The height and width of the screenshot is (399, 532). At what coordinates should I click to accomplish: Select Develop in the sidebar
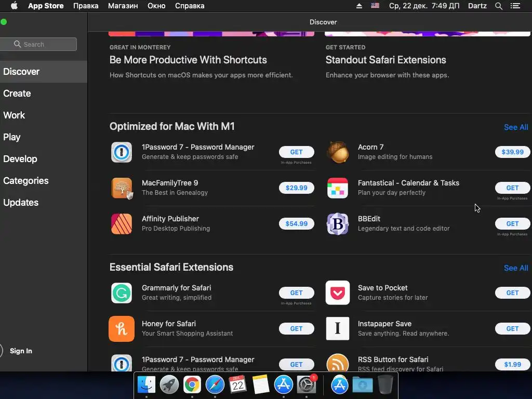(x=44, y=159)
